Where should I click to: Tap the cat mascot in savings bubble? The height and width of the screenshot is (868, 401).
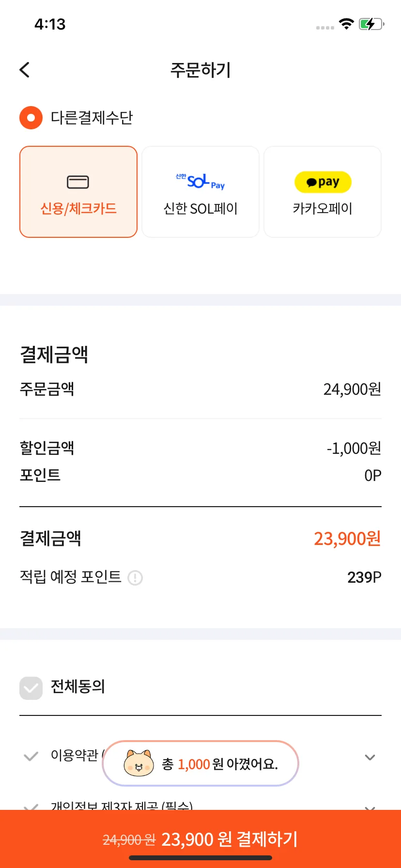(x=139, y=763)
